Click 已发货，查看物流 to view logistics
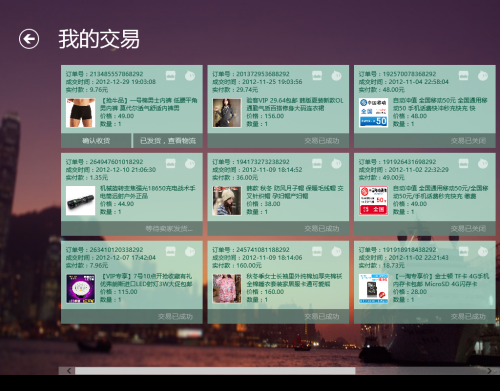 click(168, 141)
